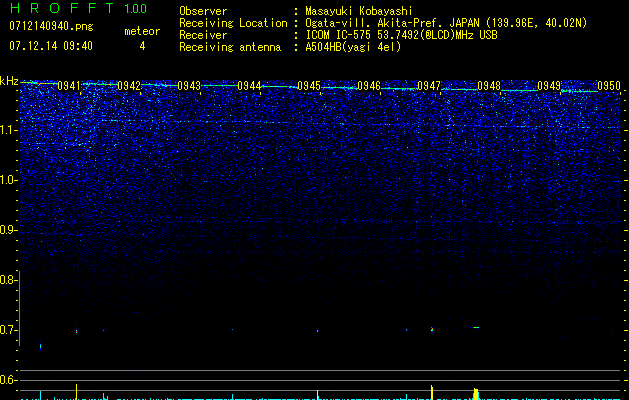The image size is (629, 400).
Task: Click the 0943 time marker
Action: [189, 86]
